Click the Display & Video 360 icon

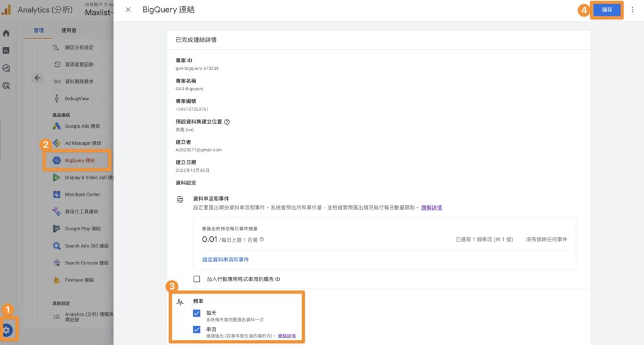click(57, 178)
